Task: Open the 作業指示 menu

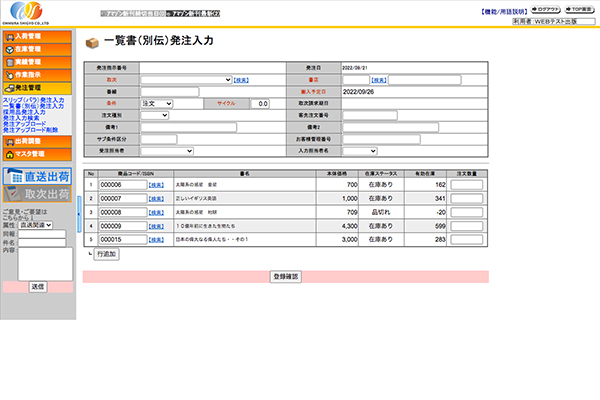Action: click(37, 75)
